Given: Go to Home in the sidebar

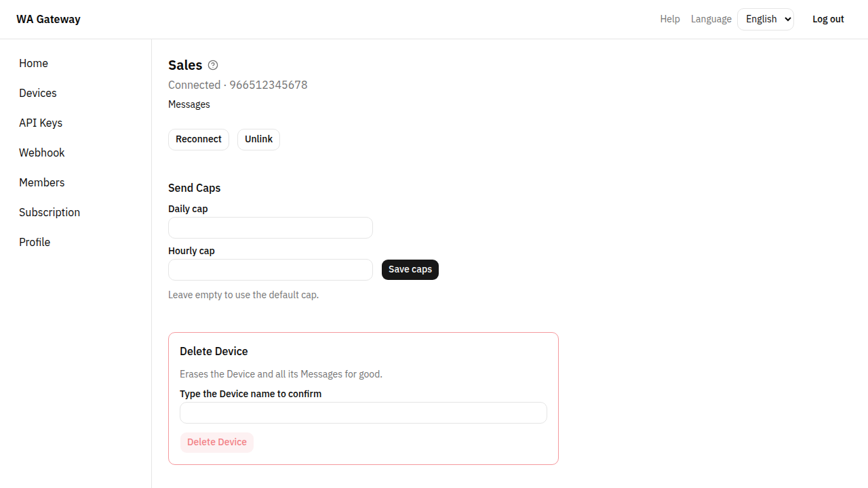Looking at the screenshot, I should (33, 63).
